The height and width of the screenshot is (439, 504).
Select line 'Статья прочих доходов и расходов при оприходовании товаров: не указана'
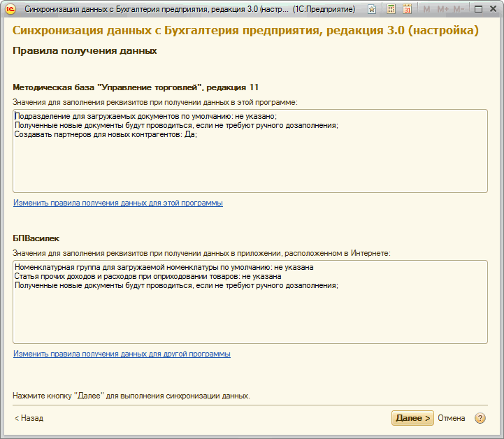tap(148, 276)
